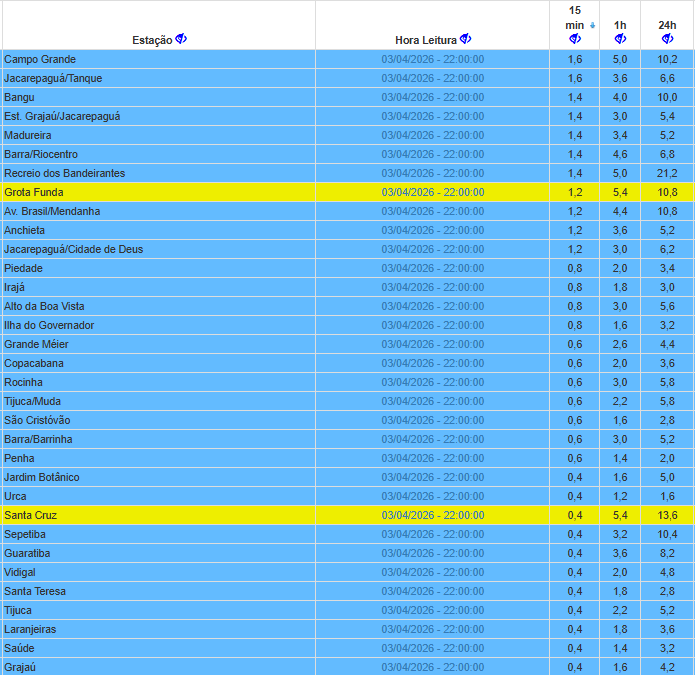Select São Cristóvão station name
The width and height of the screenshot is (695, 675).
pos(37,420)
